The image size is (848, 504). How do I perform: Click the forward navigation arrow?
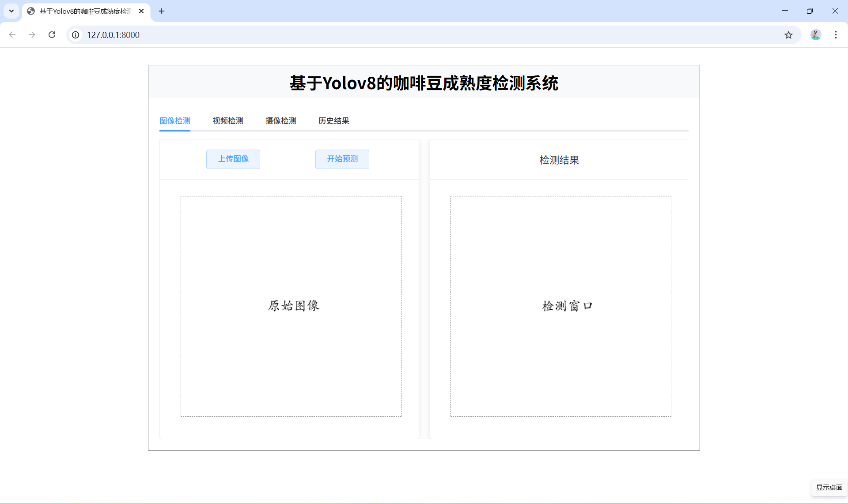[32, 35]
